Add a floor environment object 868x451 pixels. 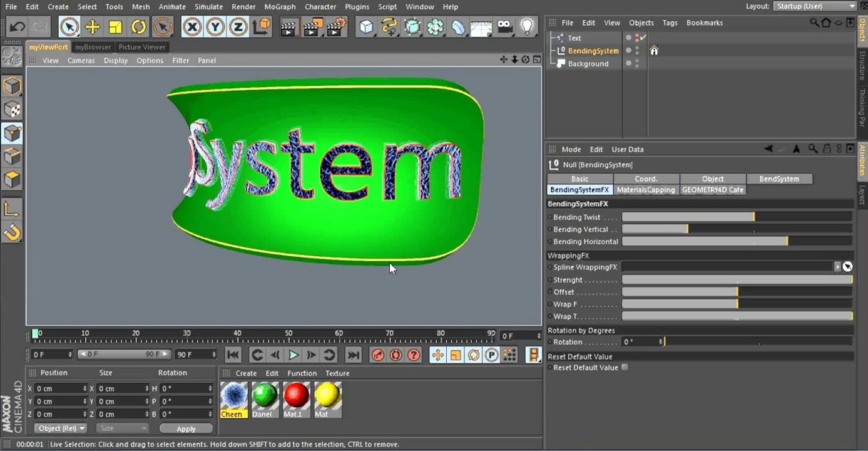(x=481, y=26)
